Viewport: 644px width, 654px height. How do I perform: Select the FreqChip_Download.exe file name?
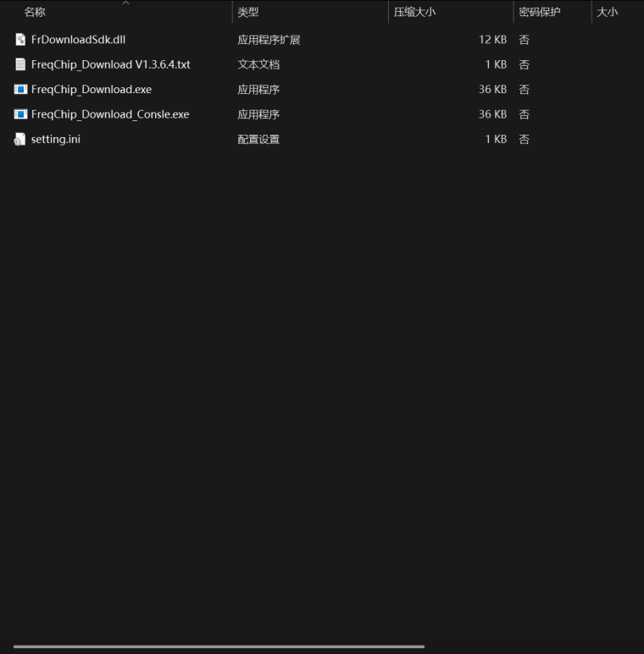point(92,89)
